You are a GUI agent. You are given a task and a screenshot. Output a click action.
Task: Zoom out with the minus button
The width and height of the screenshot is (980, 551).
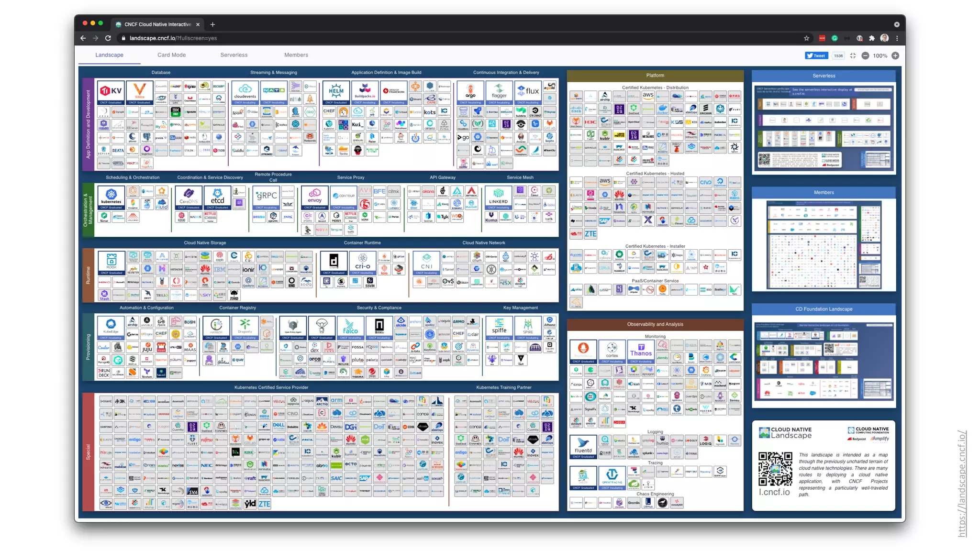pos(865,55)
